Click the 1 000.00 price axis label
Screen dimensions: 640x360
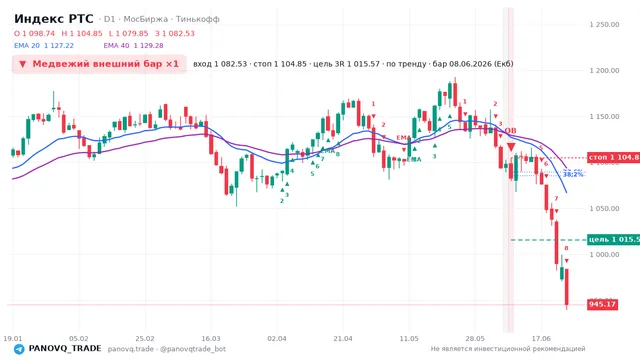coord(604,255)
